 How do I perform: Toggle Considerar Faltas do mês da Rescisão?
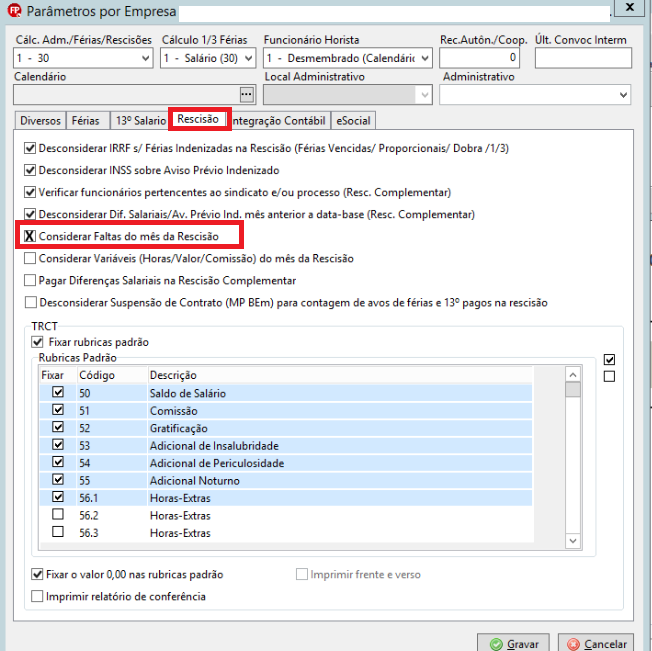pyautogui.click(x=30, y=236)
